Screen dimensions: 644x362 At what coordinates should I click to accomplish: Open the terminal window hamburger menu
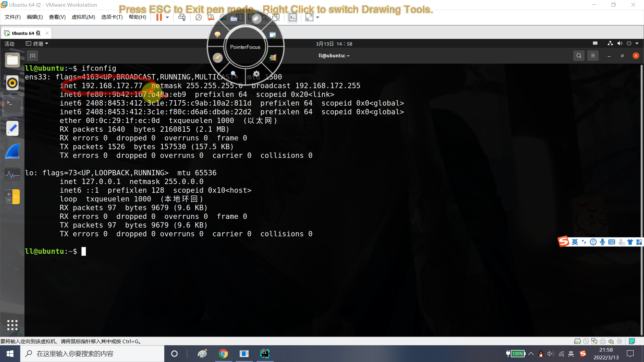pos(593,56)
